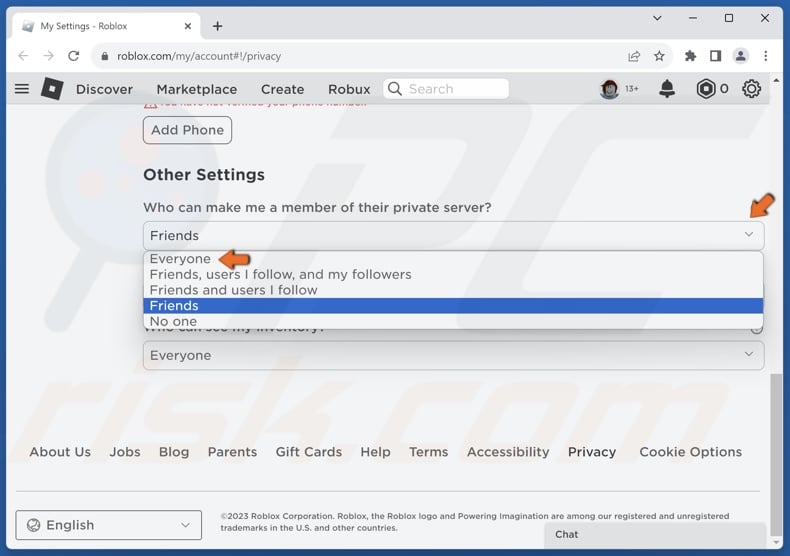This screenshot has width=790, height=556.
Task: Open Blog footer link
Action: pos(174,452)
